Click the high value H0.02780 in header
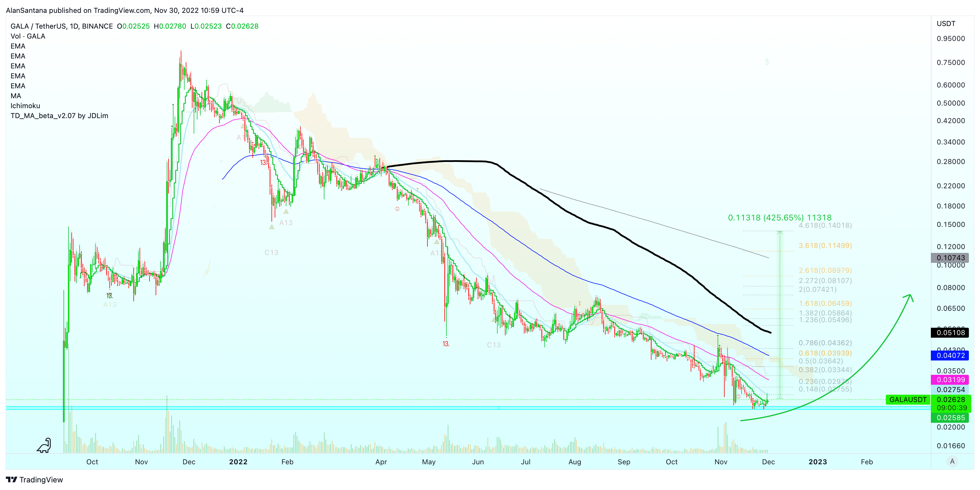Image resolution: width=980 pixels, height=490 pixels. click(x=170, y=26)
